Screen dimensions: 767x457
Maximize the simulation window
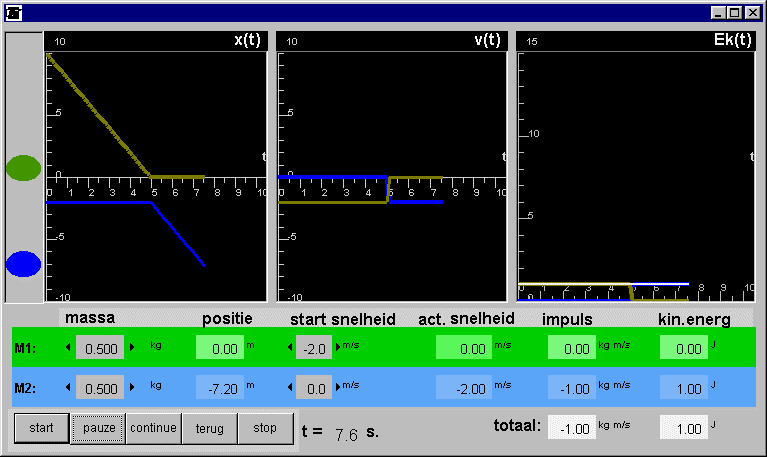point(734,13)
